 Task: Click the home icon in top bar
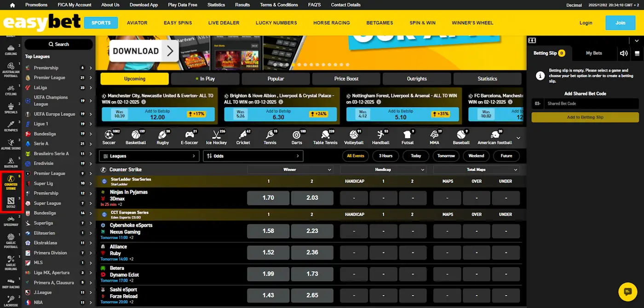point(11,5)
